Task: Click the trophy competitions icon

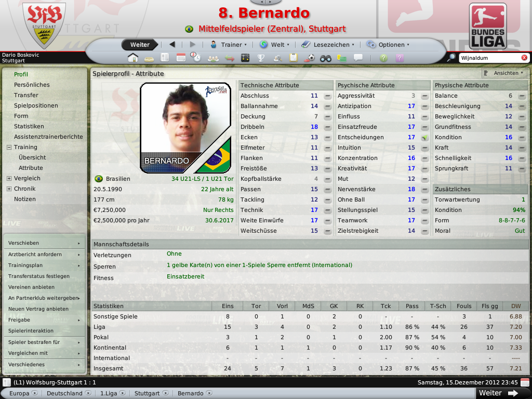Action: pos(261,58)
